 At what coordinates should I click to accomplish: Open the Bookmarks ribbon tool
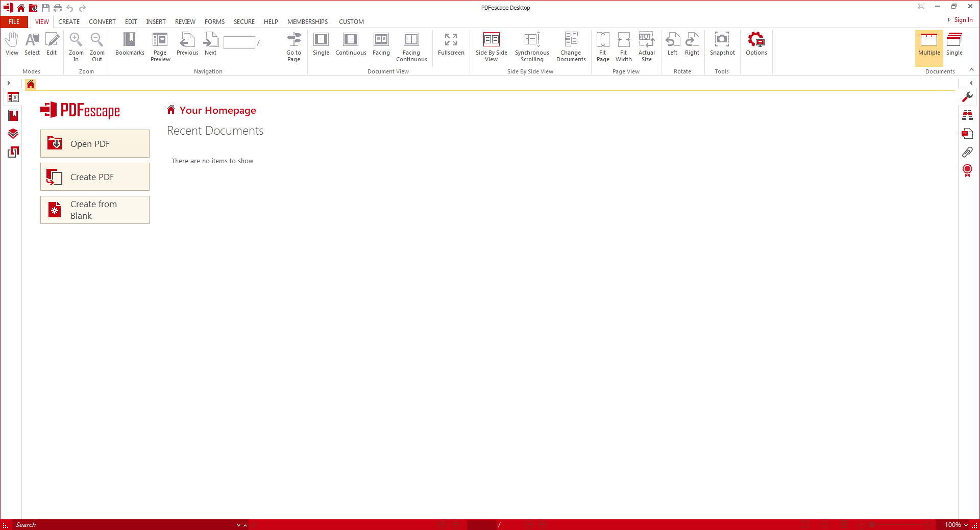click(x=130, y=44)
